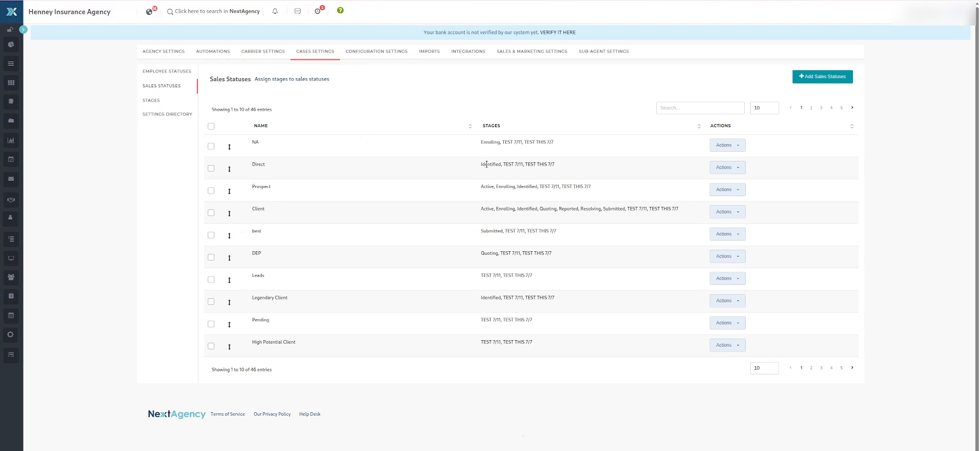Click the drag handle for the Prospect row
980x451 pixels.
[229, 192]
